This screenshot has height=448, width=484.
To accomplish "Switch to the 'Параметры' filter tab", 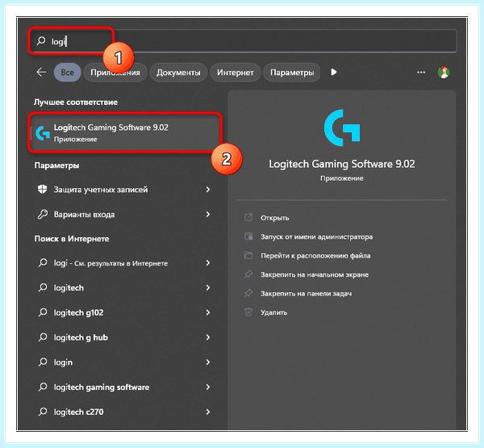I will (x=292, y=73).
